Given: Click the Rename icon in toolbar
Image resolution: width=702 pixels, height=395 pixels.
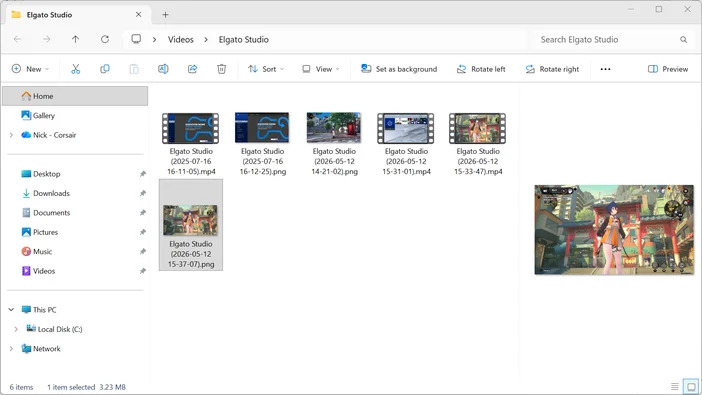Looking at the screenshot, I should click(x=163, y=69).
